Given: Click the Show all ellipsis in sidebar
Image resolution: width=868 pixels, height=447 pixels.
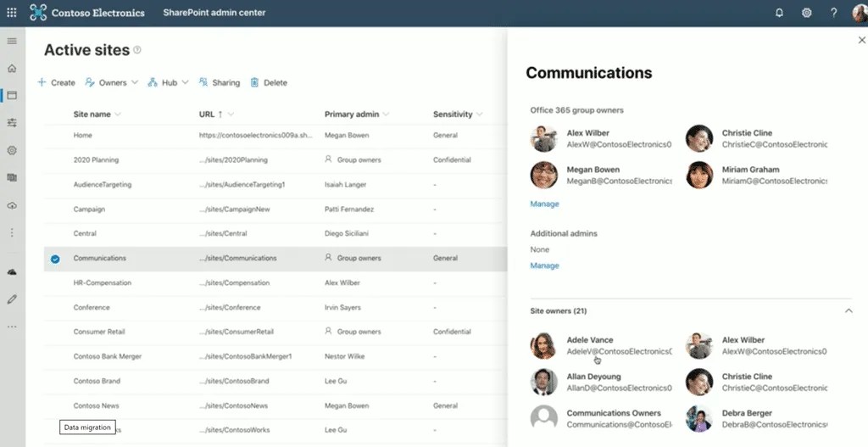Looking at the screenshot, I should 12,327.
